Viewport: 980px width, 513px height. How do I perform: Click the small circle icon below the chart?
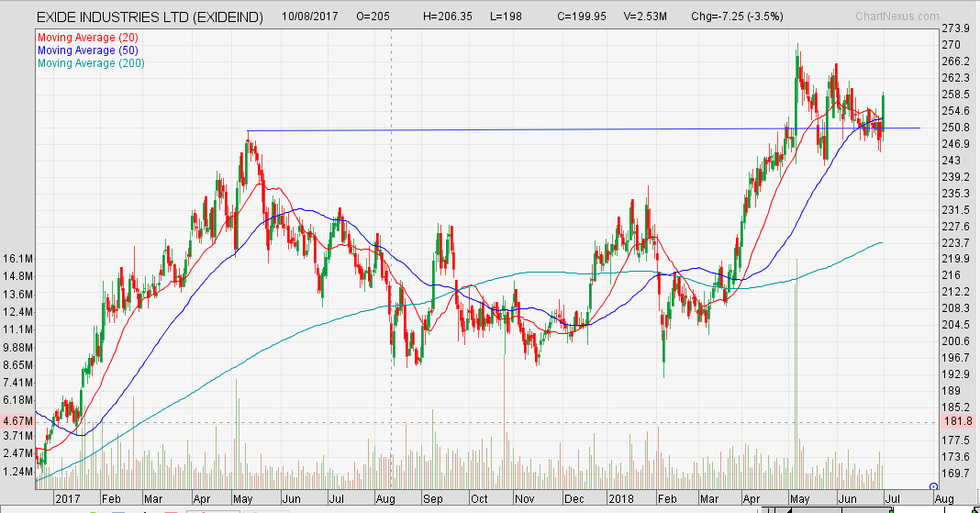coord(934,486)
